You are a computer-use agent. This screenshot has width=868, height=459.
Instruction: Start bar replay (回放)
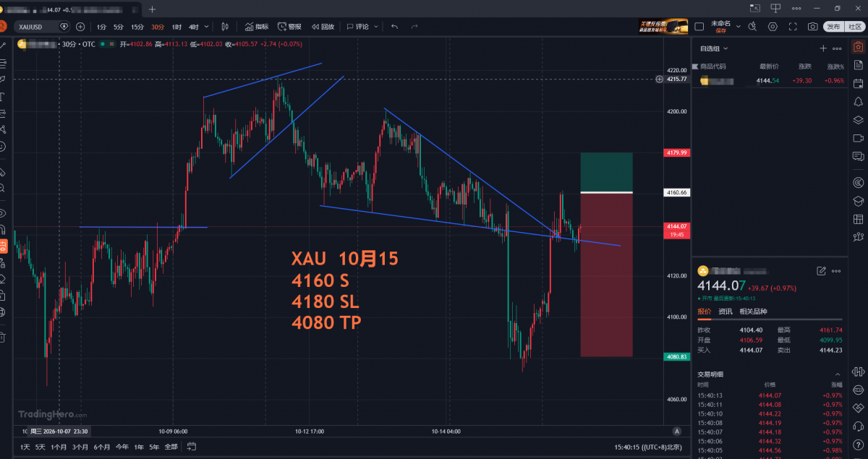pyautogui.click(x=323, y=27)
